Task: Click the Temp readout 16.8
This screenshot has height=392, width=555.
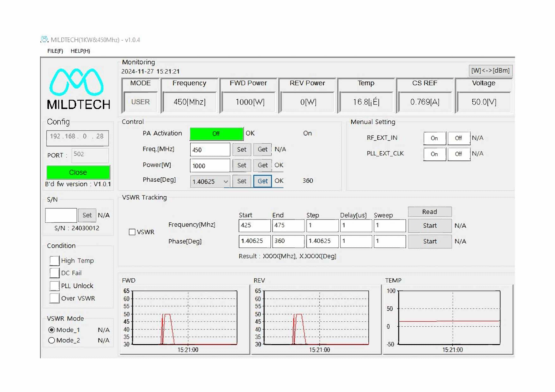Action: (366, 102)
